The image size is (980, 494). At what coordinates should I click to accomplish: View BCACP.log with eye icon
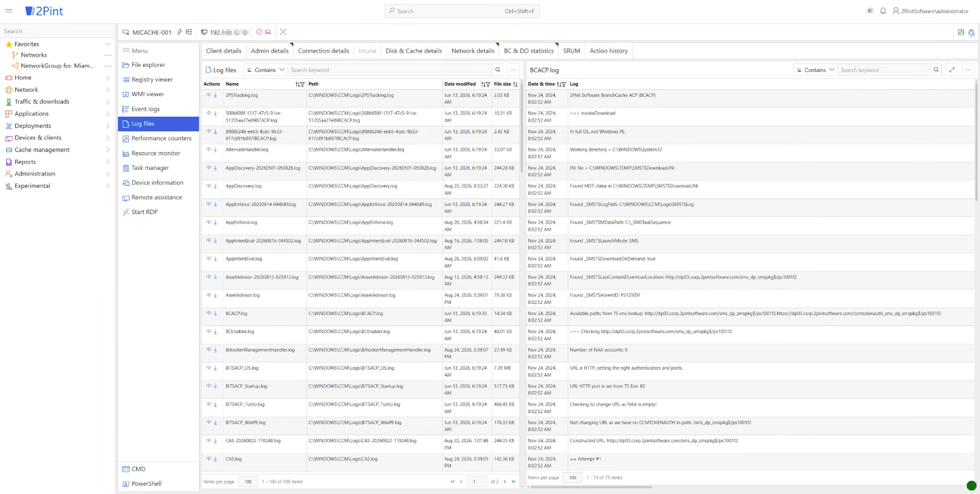point(209,313)
